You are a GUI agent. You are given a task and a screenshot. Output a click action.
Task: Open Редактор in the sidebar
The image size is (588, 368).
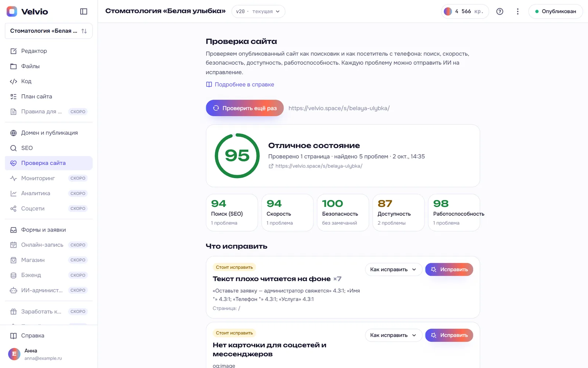[x=49, y=51]
